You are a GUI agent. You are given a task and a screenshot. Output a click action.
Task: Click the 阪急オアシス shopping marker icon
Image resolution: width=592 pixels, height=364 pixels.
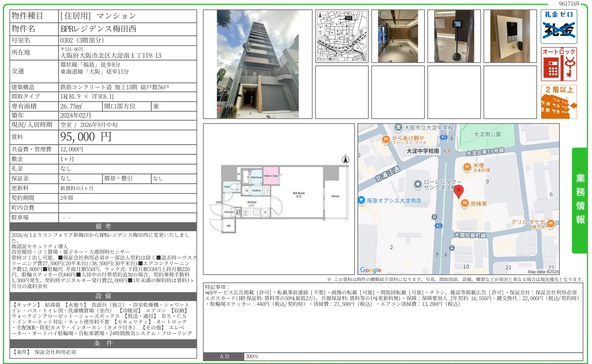[x=361, y=200]
